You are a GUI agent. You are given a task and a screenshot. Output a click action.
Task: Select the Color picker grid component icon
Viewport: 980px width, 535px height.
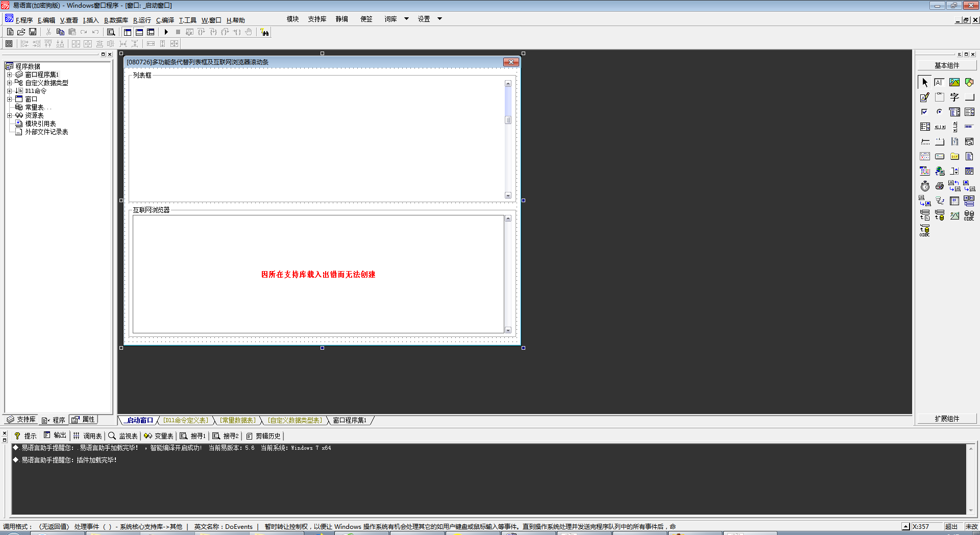click(x=925, y=171)
